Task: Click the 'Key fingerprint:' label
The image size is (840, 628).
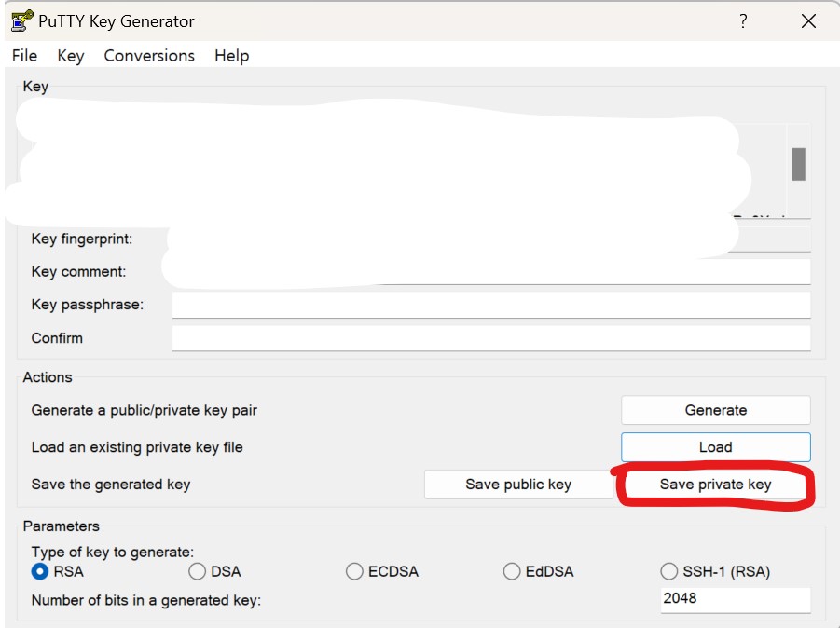Action: click(x=82, y=239)
